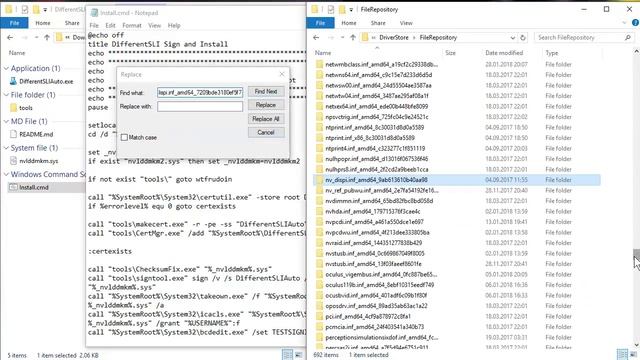640x360 pixels.
Task: Toggle the Match case checkbox
Action: click(124, 138)
